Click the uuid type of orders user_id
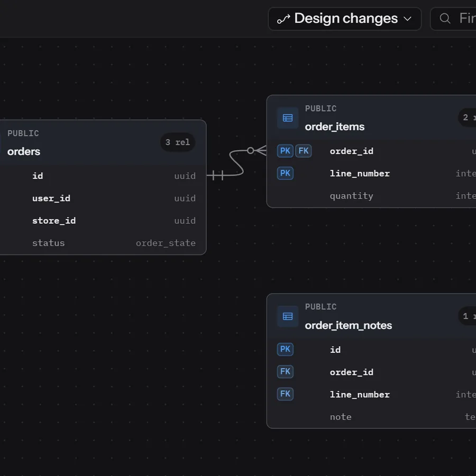The width and height of the screenshot is (476, 476). click(x=185, y=198)
